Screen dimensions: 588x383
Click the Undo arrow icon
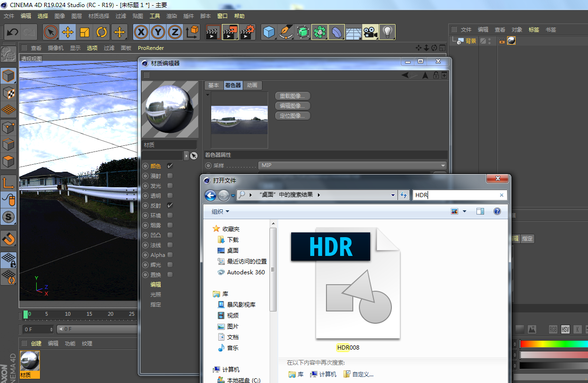coord(13,32)
